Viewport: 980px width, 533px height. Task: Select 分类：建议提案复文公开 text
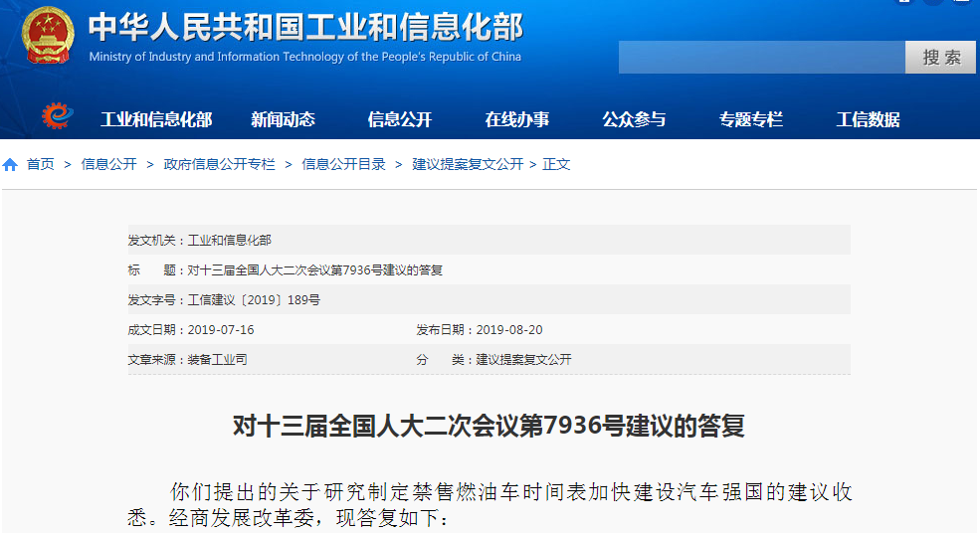click(493, 360)
